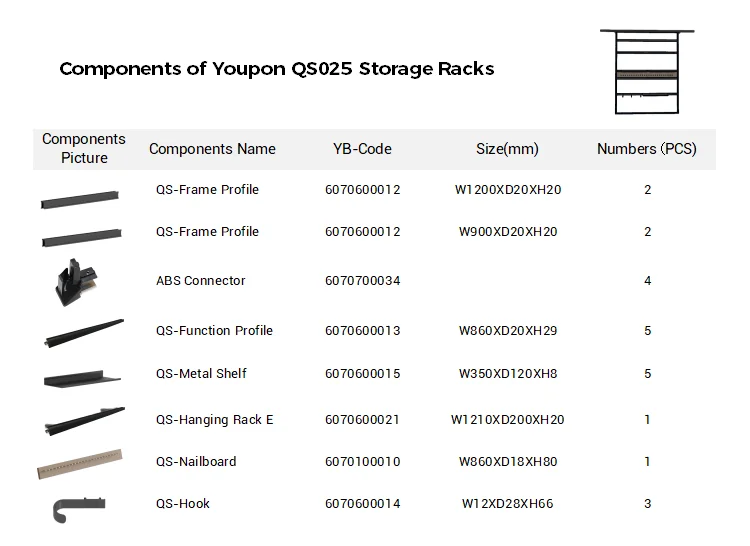Click the QS-Hanging Rack E picture

pos(83,421)
